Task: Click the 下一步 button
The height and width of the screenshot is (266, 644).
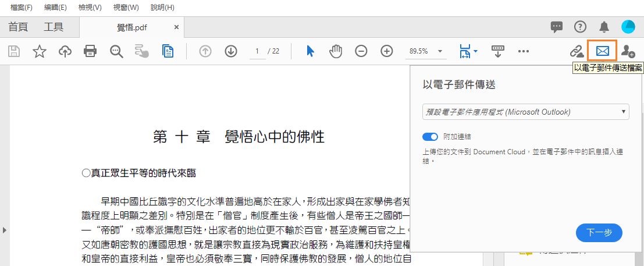Action: [x=599, y=233]
